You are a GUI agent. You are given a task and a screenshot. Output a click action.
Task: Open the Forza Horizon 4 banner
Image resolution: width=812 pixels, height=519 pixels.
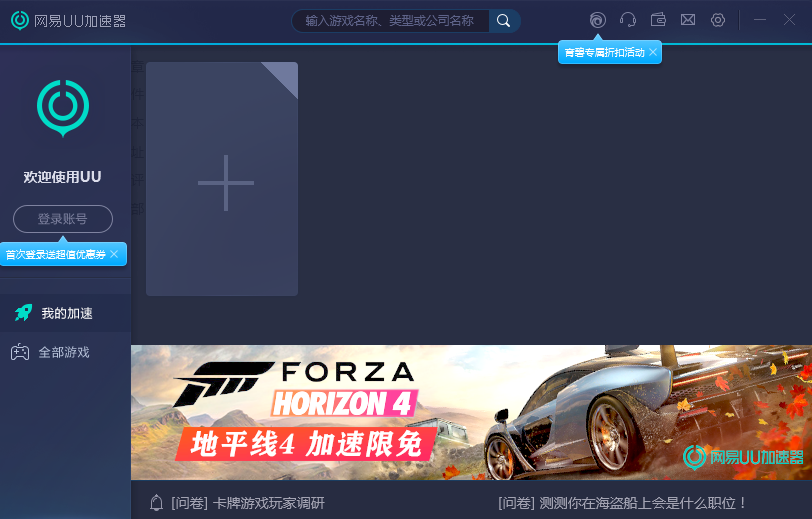point(471,412)
